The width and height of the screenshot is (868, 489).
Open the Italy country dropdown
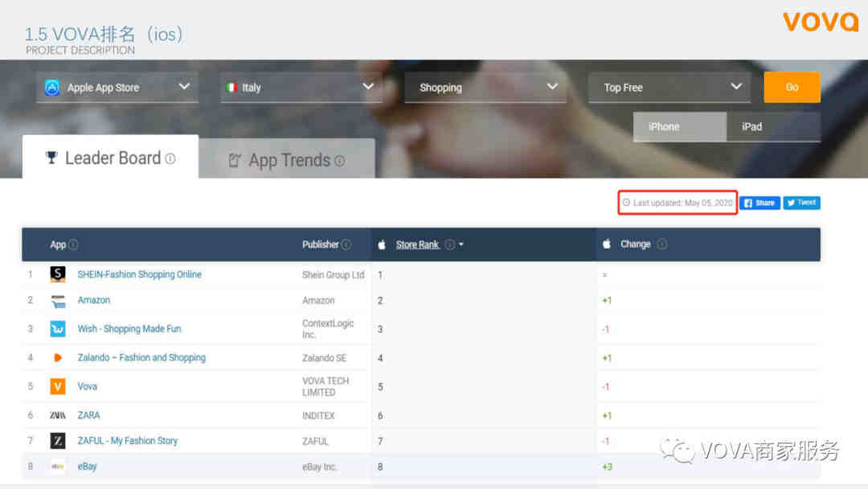[x=301, y=88]
